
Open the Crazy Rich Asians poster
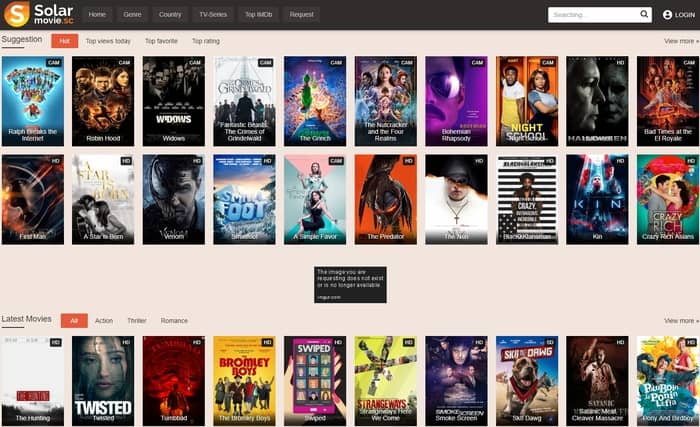[x=668, y=199]
